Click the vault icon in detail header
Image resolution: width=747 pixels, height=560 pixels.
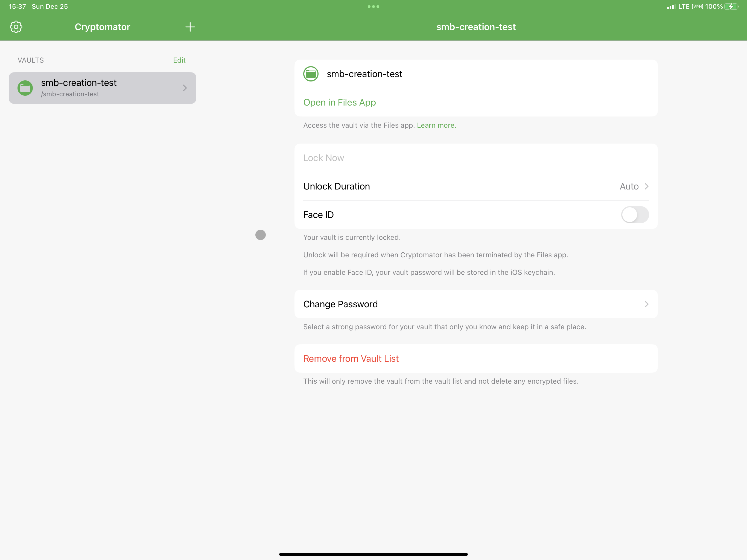coord(311,74)
